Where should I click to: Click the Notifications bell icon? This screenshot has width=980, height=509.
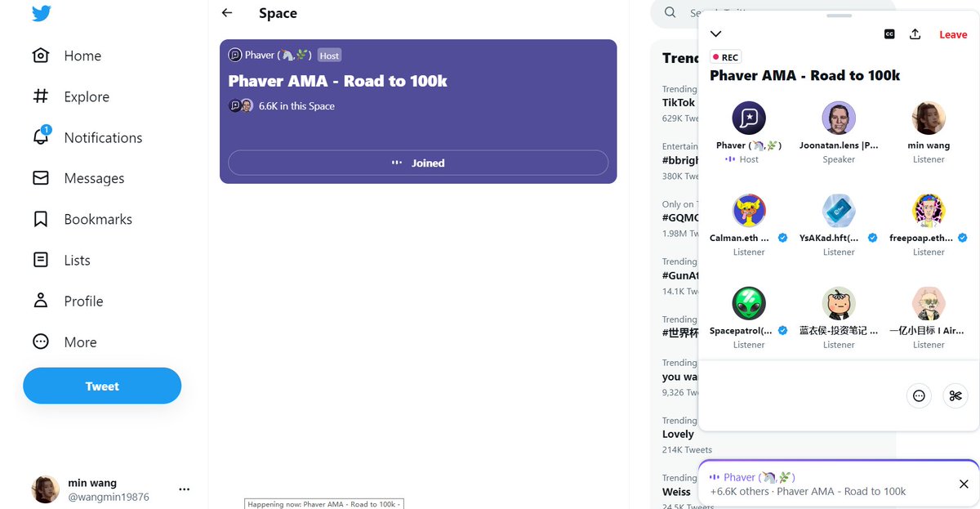tap(41, 137)
